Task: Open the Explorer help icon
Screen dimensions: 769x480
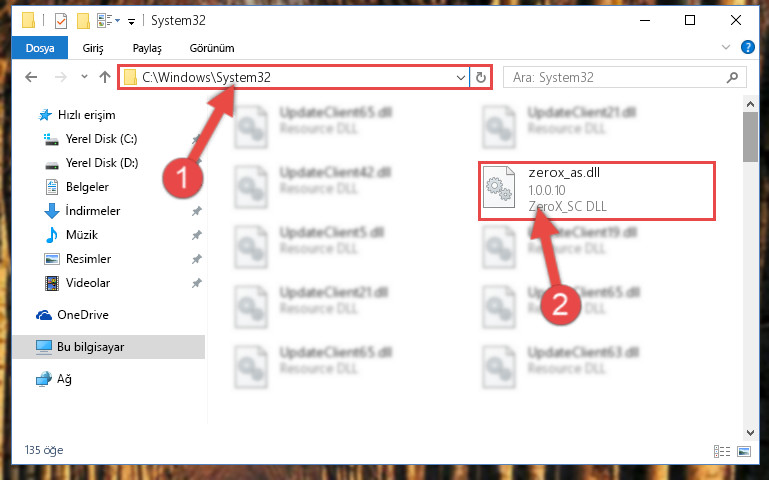Action: click(x=747, y=48)
